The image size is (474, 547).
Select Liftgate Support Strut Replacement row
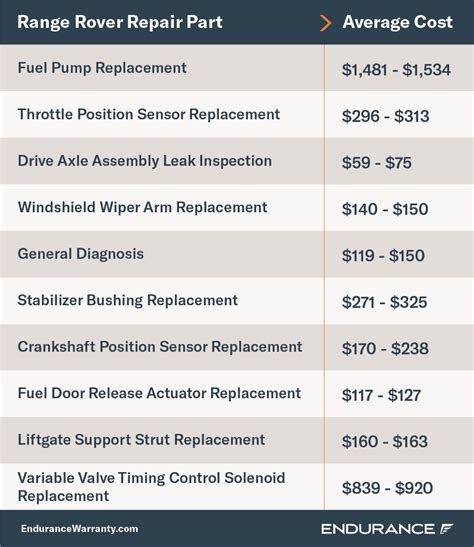tap(237, 440)
